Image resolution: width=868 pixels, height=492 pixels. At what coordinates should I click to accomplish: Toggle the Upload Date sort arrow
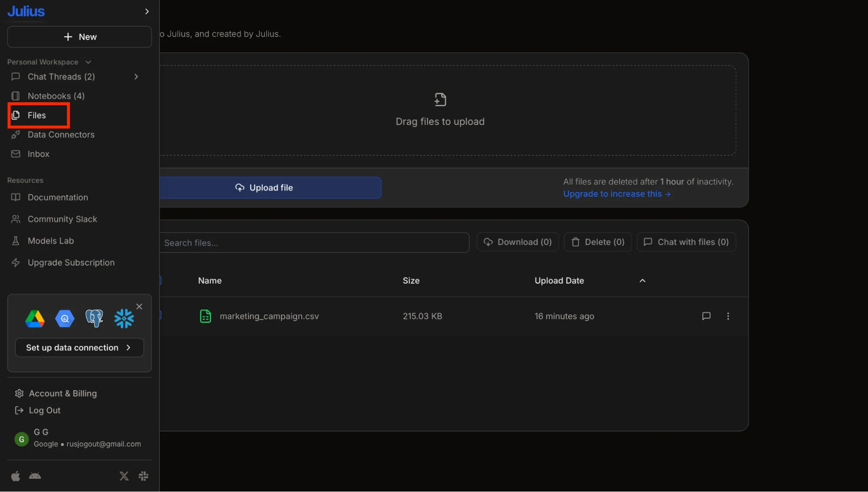642,281
